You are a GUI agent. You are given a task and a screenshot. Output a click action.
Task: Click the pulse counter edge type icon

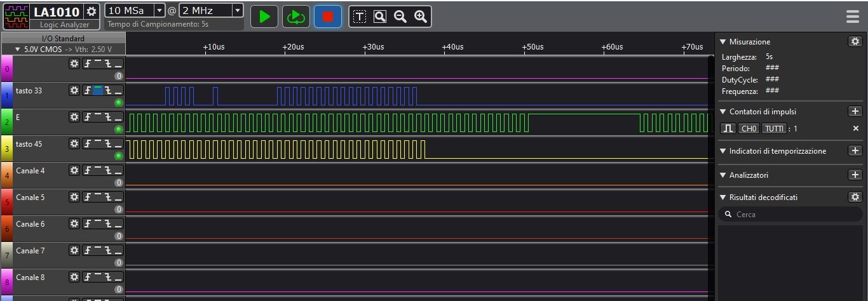click(x=728, y=129)
